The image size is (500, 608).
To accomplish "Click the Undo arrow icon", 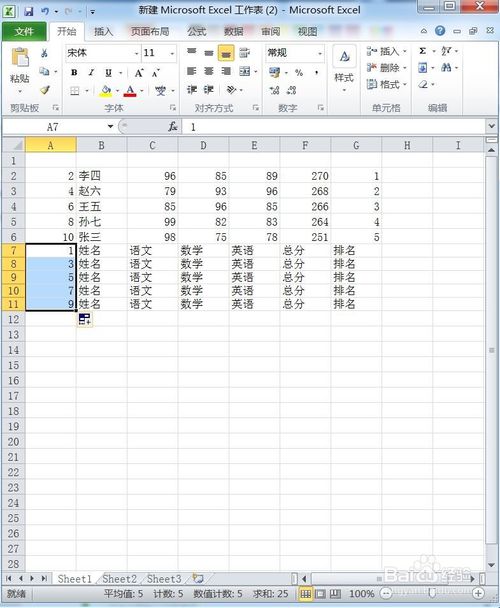I will [45, 11].
